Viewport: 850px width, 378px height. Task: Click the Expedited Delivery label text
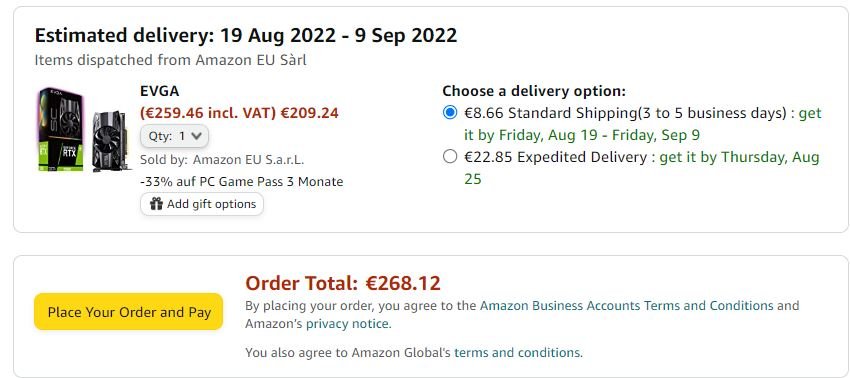tap(582, 157)
